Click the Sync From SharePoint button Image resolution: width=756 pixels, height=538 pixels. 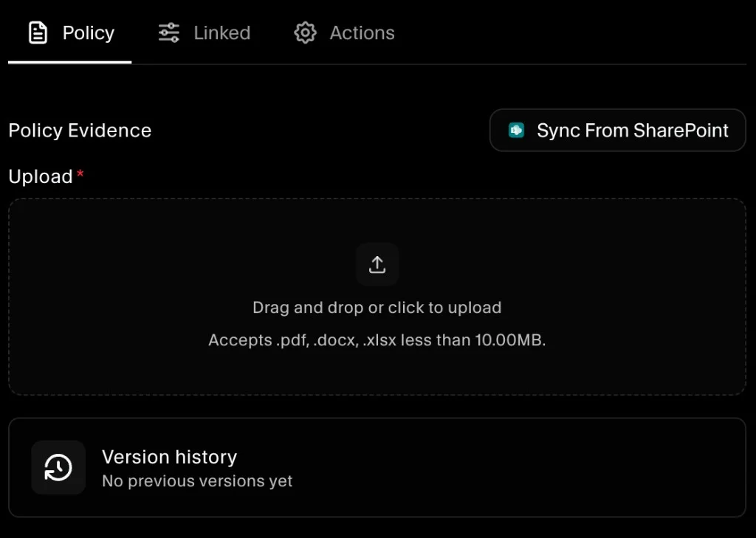pyautogui.click(x=618, y=130)
